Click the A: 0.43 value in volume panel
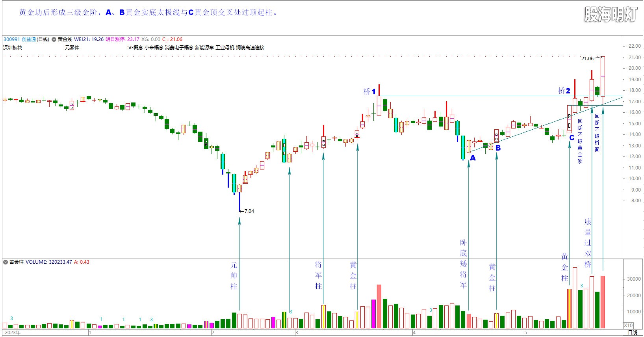644x337 pixels. [x=82, y=262]
